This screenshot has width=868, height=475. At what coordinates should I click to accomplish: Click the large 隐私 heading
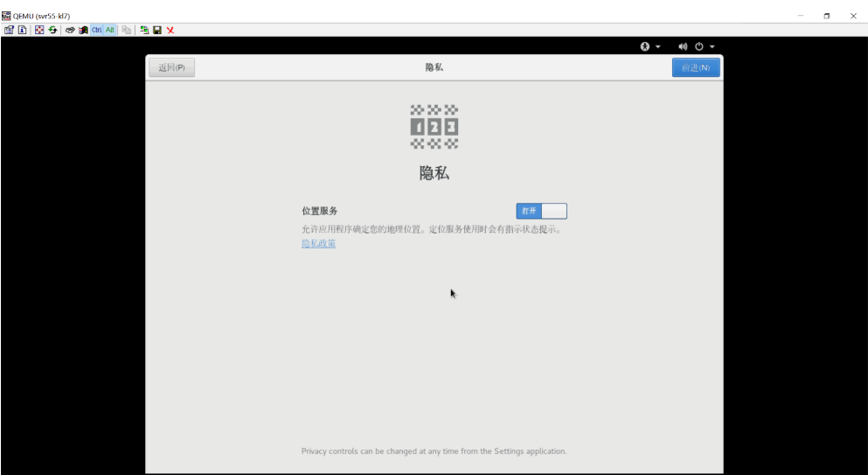434,173
